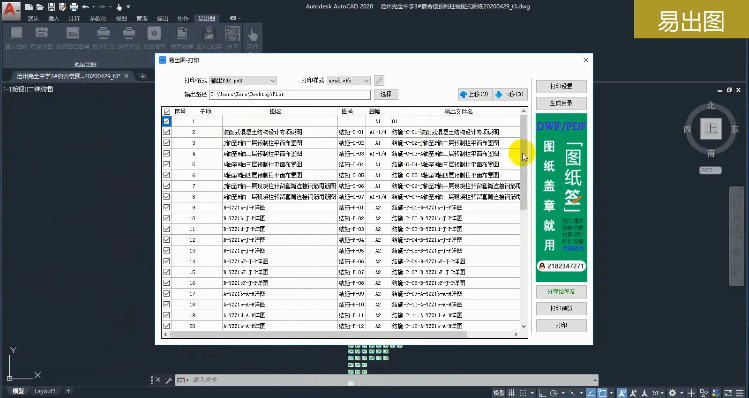The image size is (749, 398).
Task: Open the printer name dropdown
Action: pyautogui.click(x=243, y=81)
